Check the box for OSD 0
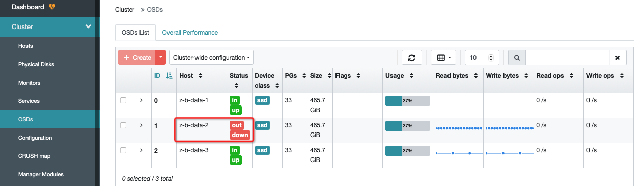Viewport: 644px width, 186px height. pyautogui.click(x=123, y=100)
